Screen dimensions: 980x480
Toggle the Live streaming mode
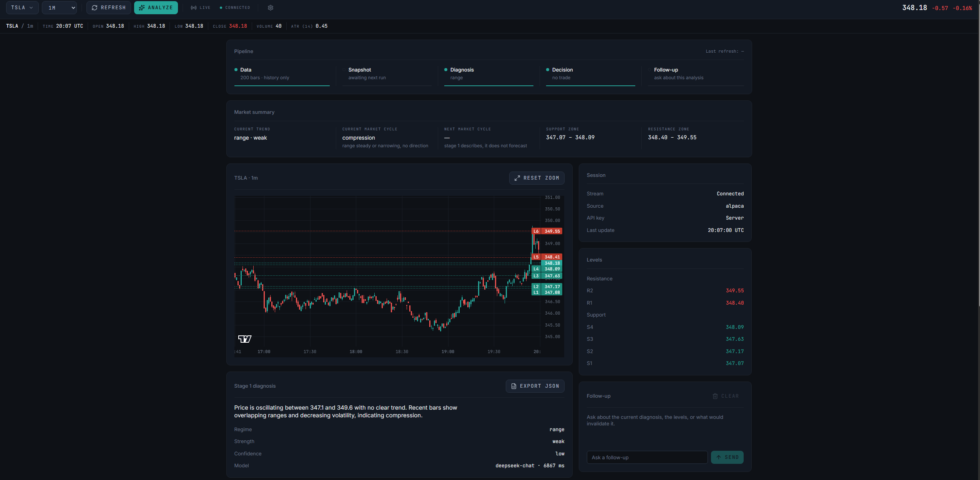point(201,8)
